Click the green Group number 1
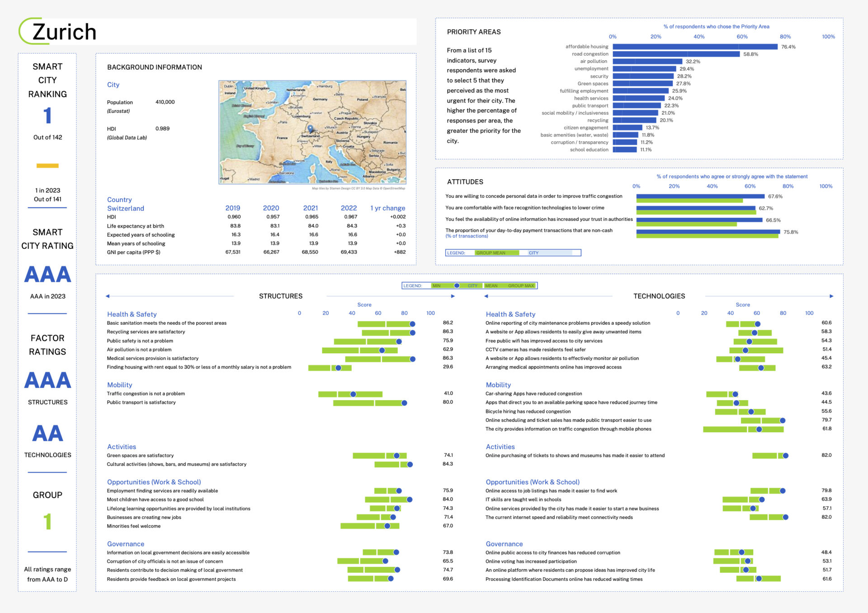The image size is (868, 613). tap(47, 522)
